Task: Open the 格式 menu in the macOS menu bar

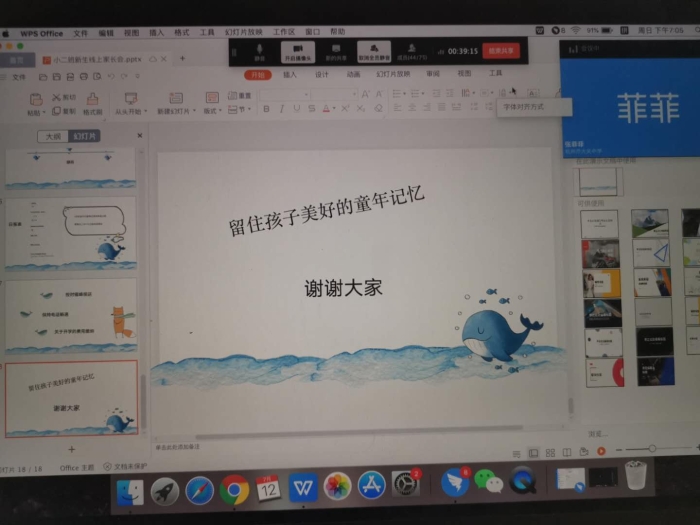Action: coord(182,32)
